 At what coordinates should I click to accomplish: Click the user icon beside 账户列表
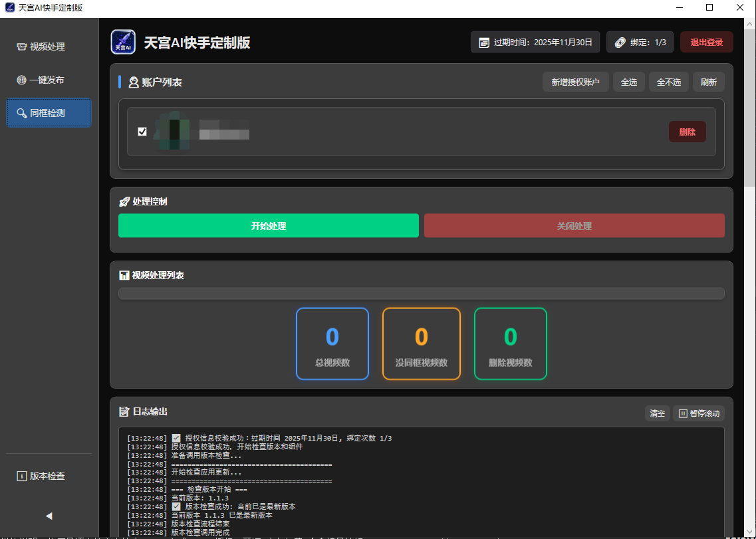[134, 82]
